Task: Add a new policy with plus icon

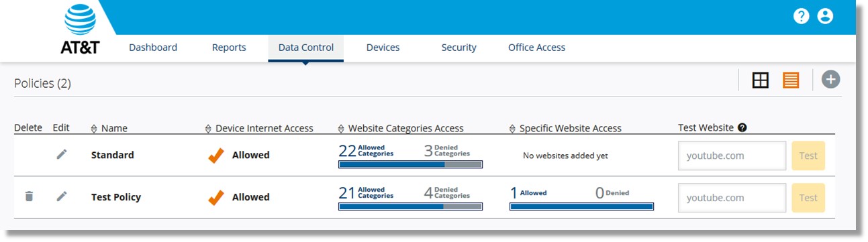Action: click(x=830, y=80)
